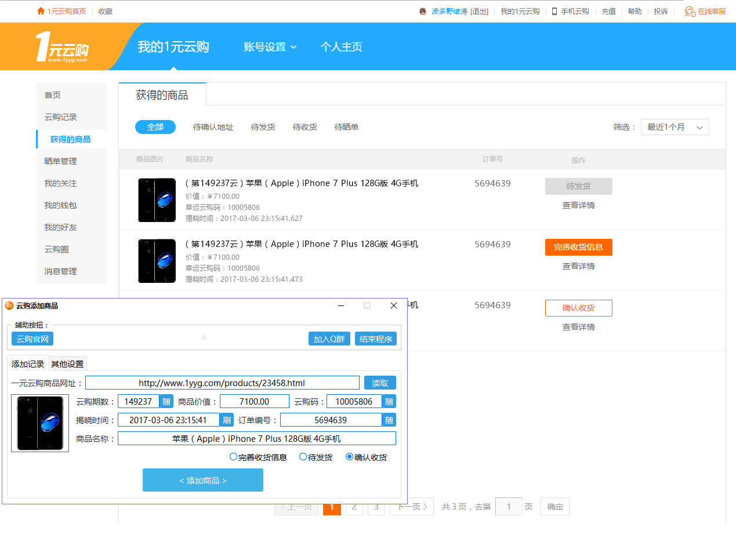Click 查看详情 under 确认收货 button

578,327
